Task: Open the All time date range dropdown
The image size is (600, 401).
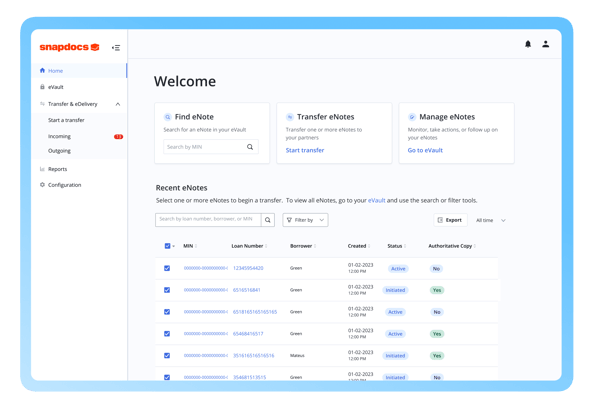Action: 490,220
